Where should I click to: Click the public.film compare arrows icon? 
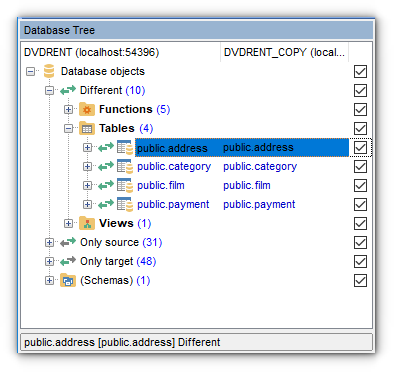[x=106, y=185]
